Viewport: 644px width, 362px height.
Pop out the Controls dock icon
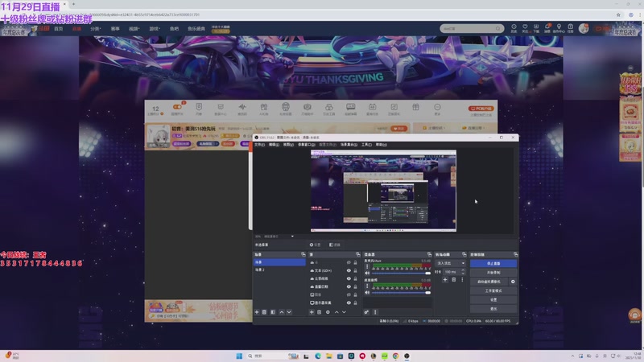click(515, 255)
